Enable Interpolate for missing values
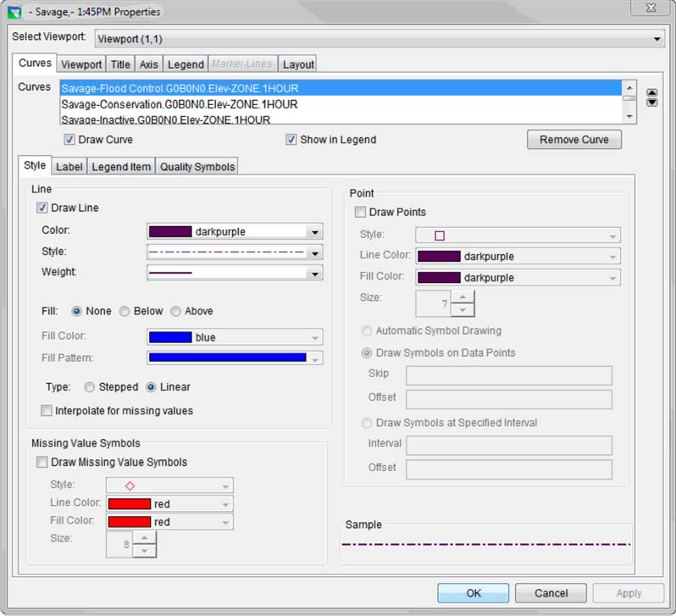Image resolution: width=676 pixels, height=616 pixels. tap(46, 410)
